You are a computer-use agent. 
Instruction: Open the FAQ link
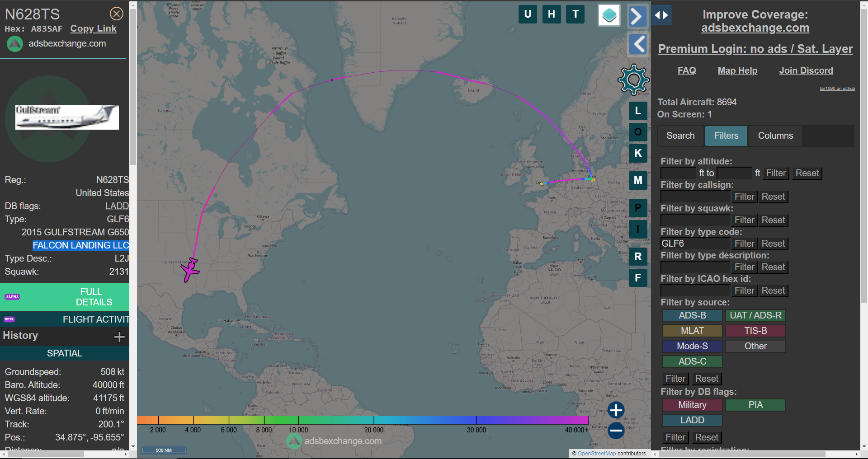pos(687,70)
